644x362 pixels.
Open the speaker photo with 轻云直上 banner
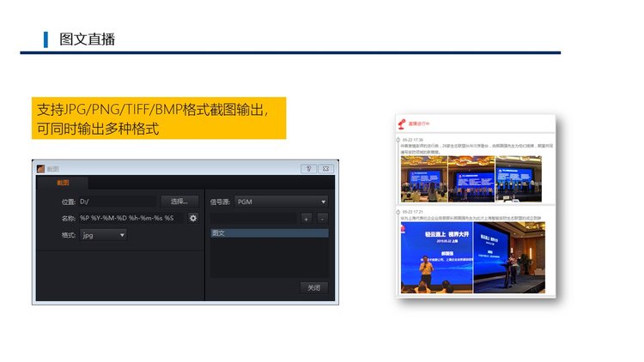click(x=434, y=257)
